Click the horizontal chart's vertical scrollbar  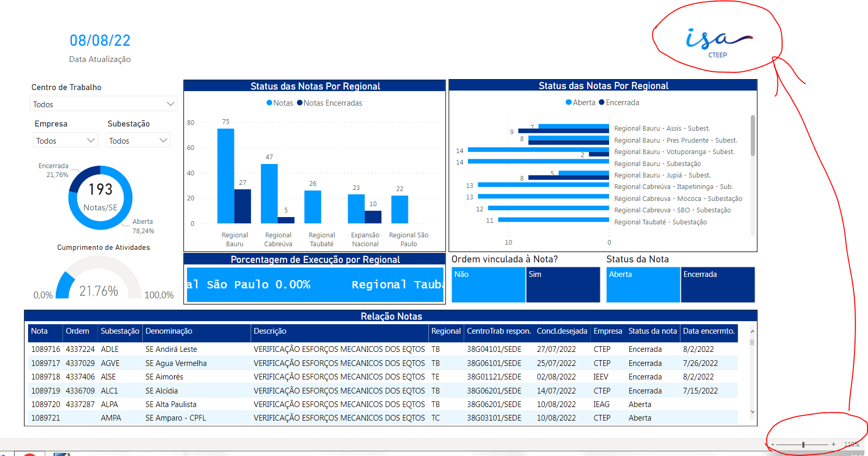(x=752, y=135)
